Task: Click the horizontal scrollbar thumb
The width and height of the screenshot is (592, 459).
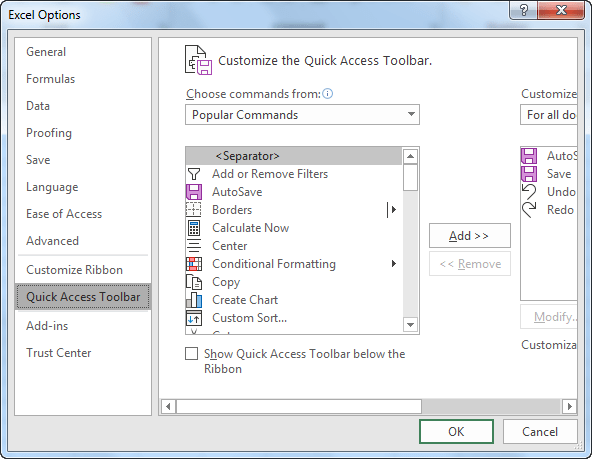Action: [299, 407]
